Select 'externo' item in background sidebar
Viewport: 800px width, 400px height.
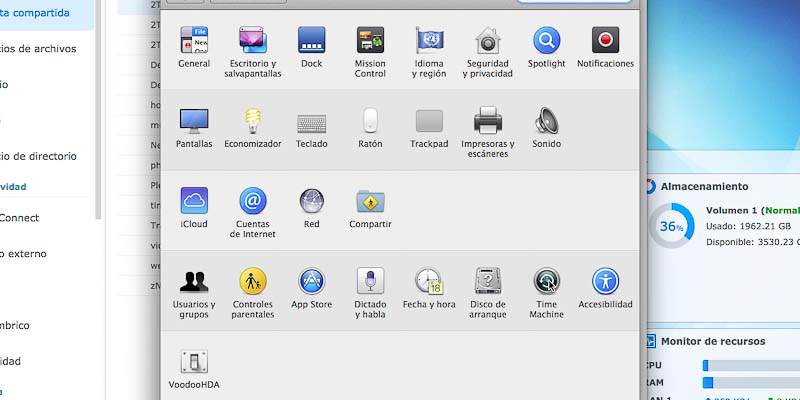pos(23,254)
